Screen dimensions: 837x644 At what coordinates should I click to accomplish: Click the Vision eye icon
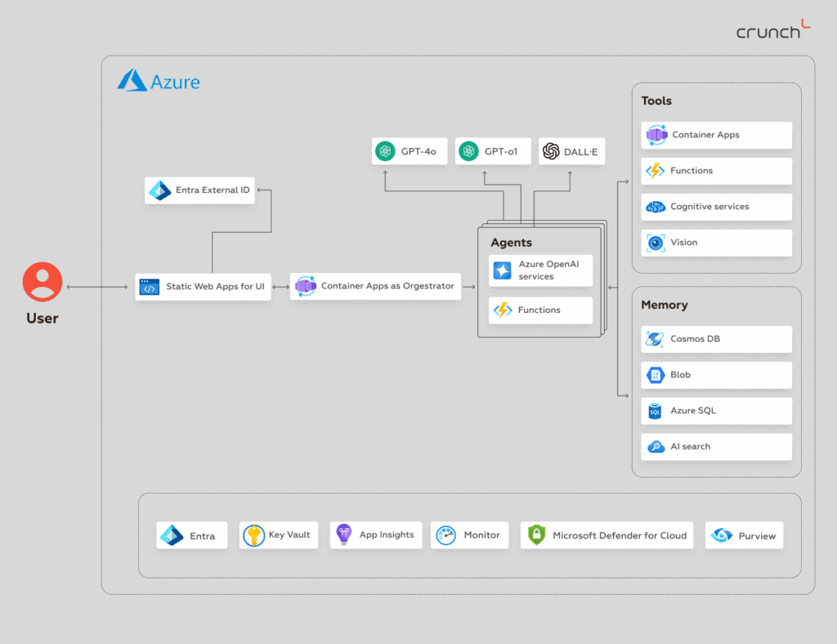[x=656, y=243]
